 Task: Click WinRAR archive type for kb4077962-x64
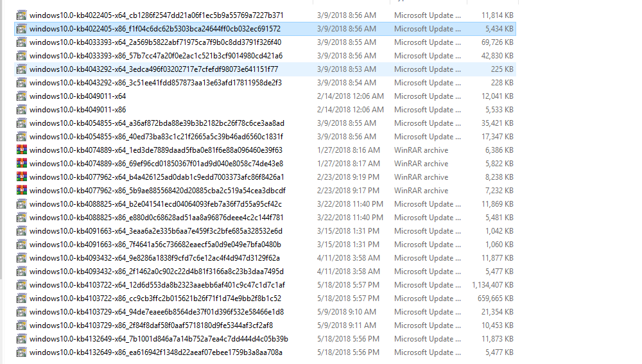421,177
